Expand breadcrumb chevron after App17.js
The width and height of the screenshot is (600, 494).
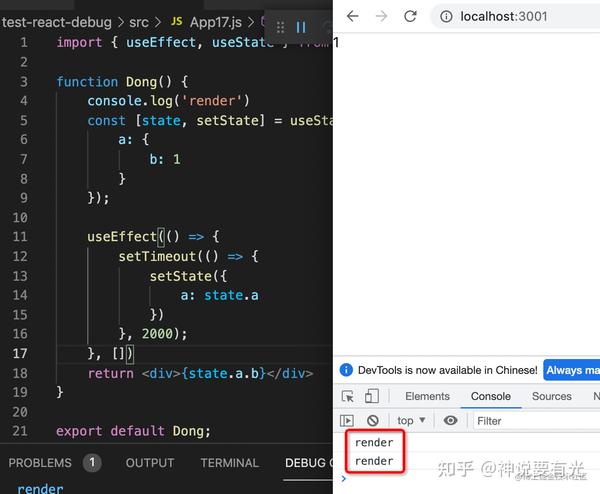pyautogui.click(x=251, y=23)
